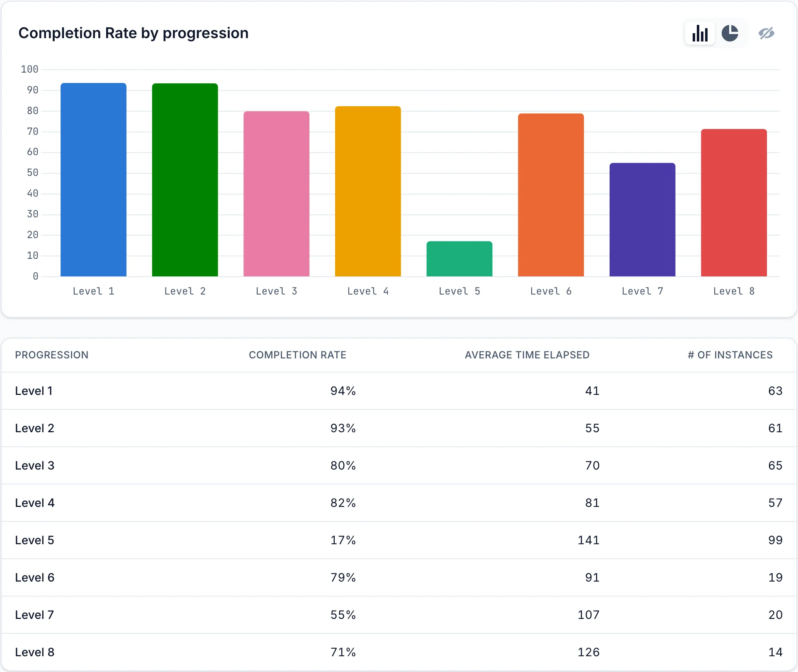Sort by # of Instances header
This screenshot has height=672, width=798.
tap(730, 355)
